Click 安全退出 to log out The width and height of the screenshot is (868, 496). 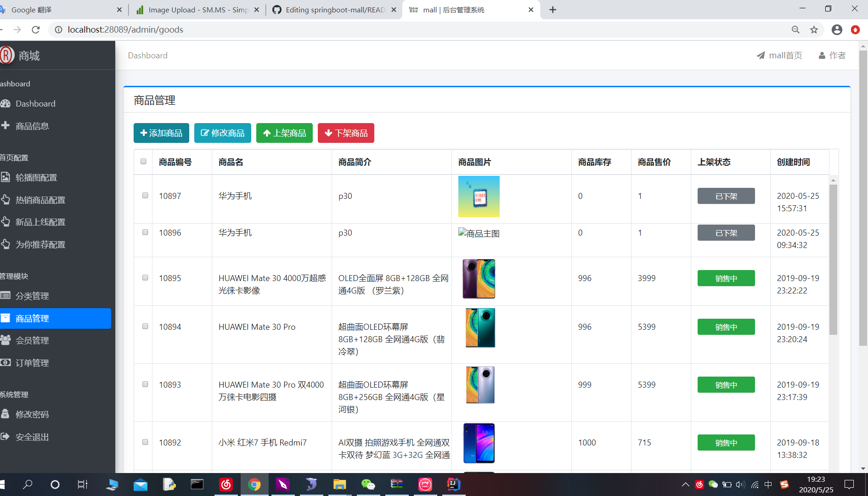coord(32,437)
